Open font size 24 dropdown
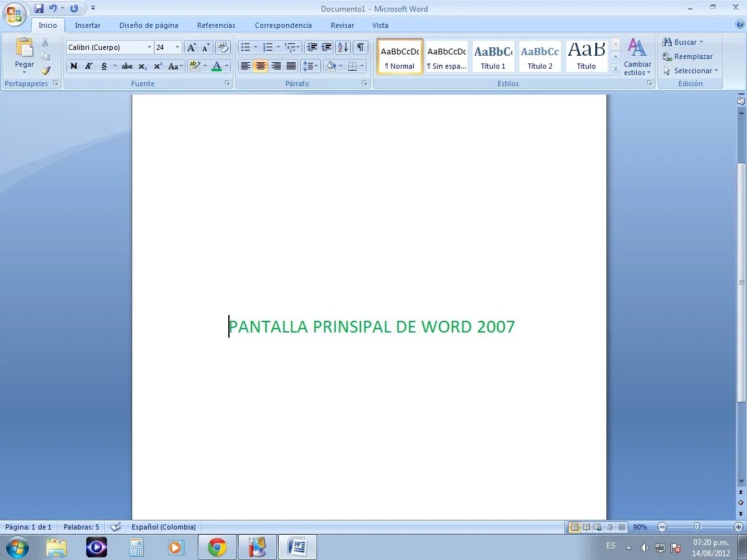Image resolution: width=747 pixels, height=560 pixels. coord(177,47)
